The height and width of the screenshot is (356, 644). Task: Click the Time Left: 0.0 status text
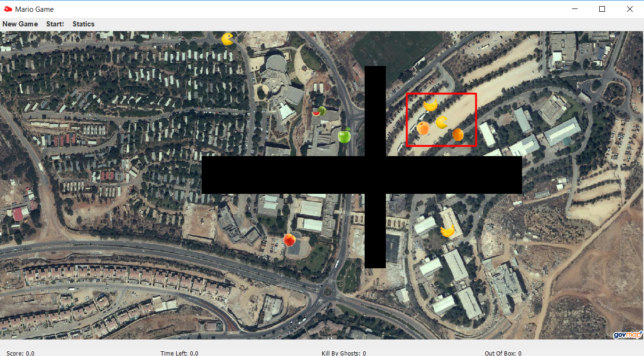[x=179, y=353]
